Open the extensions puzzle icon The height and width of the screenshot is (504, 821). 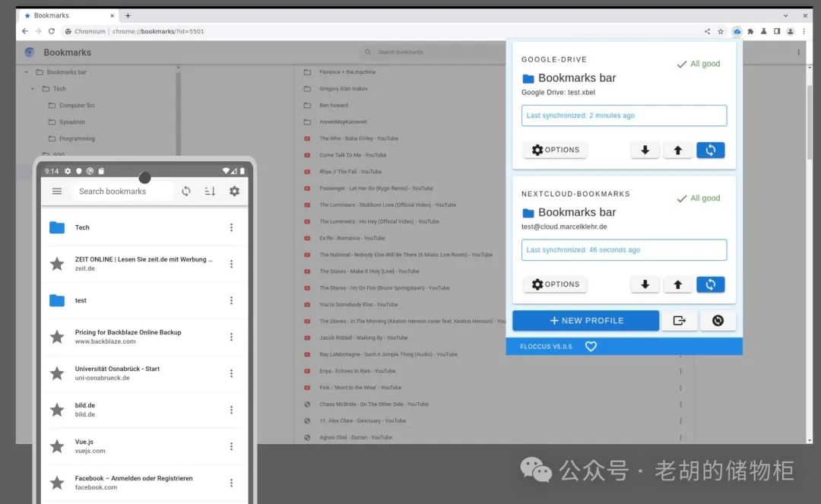coord(750,31)
